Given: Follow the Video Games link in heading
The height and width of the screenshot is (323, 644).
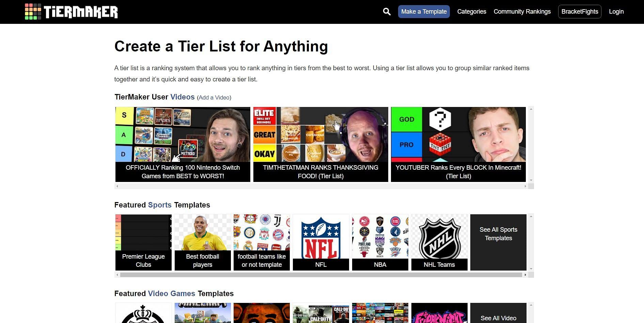Looking at the screenshot, I should tap(172, 294).
